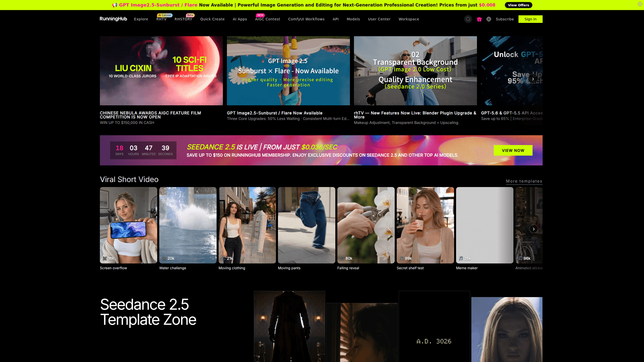The height and width of the screenshot is (362, 644).
Task: Click the 96k music icon on Animated sticker
Action: click(x=520, y=258)
